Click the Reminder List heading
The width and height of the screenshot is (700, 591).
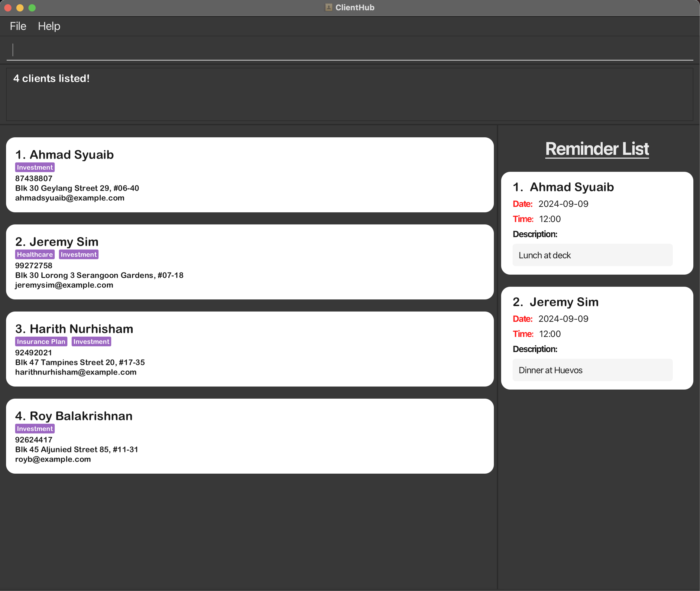pos(597,149)
